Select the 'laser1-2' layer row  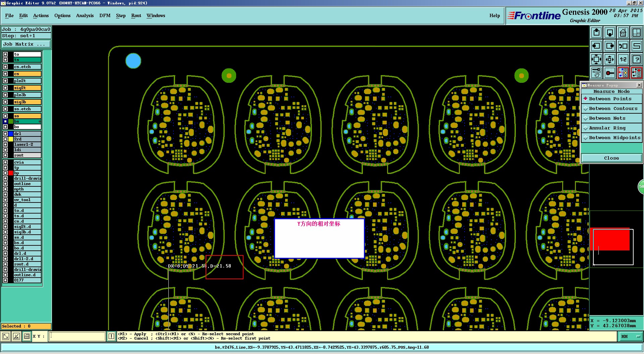[x=27, y=144]
